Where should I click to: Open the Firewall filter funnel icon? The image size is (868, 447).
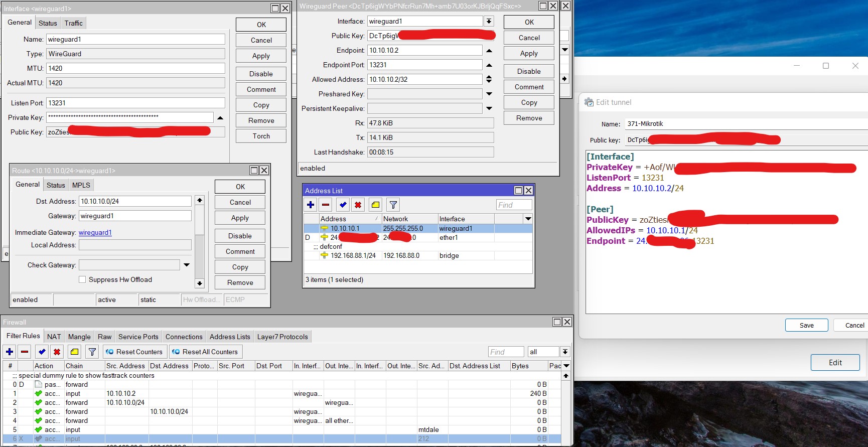(92, 352)
